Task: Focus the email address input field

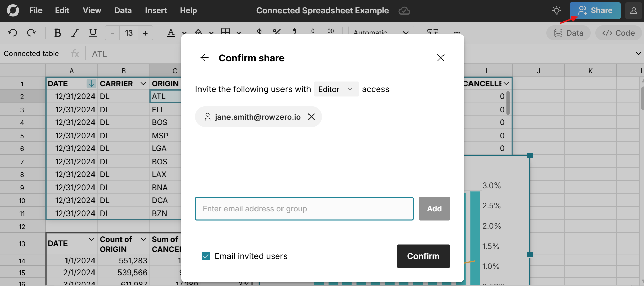Action: pos(304,209)
